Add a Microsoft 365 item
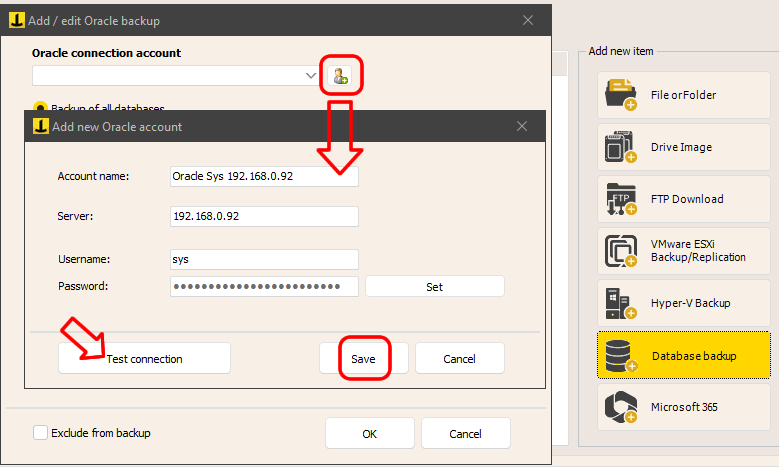This screenshot has height=467, width=779. click(x=684, y=407)
